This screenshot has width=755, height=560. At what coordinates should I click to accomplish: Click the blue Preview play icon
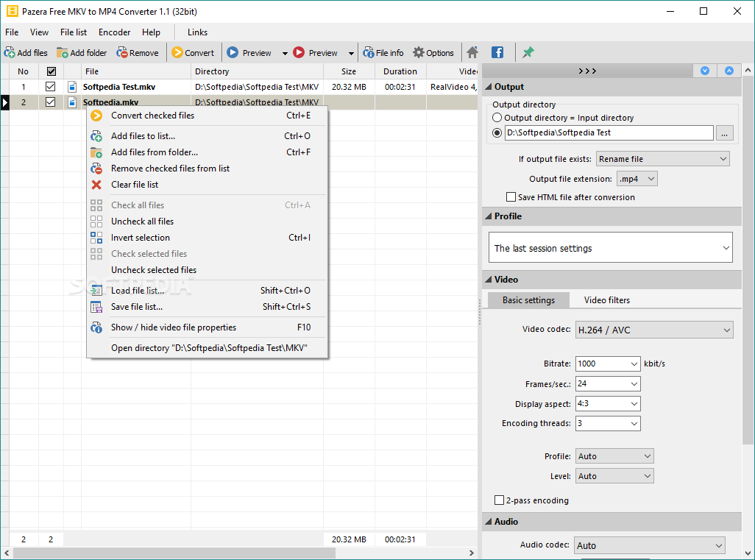point(233,52)
